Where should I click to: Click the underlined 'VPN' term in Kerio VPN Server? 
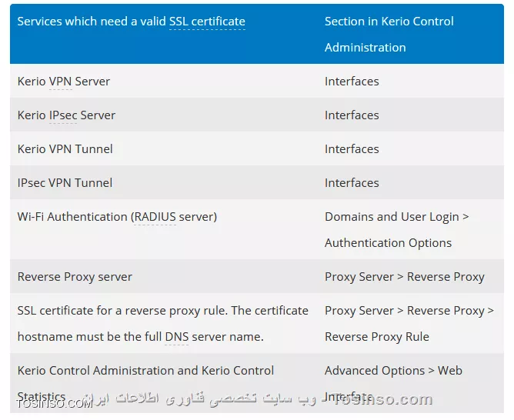pos(61,82)
